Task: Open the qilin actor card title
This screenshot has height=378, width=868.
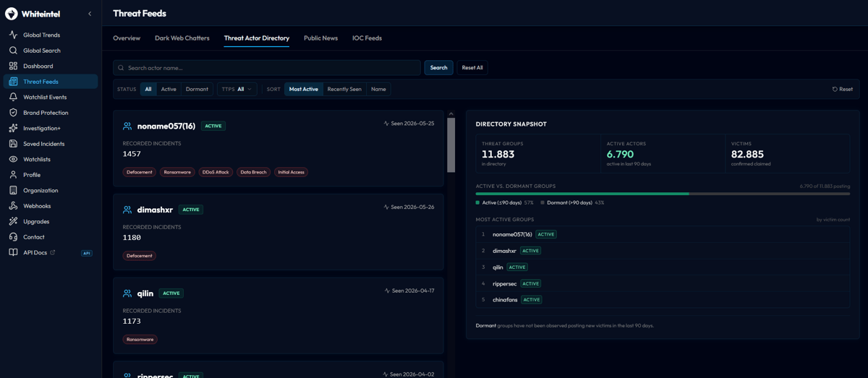Action: 145,293
